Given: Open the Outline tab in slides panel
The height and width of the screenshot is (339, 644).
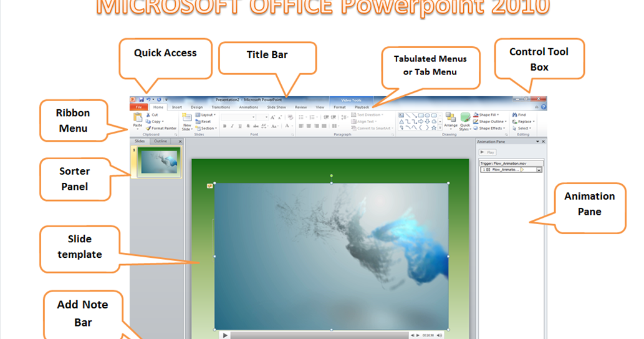Looking at the screenshot, I should point(160,141).
